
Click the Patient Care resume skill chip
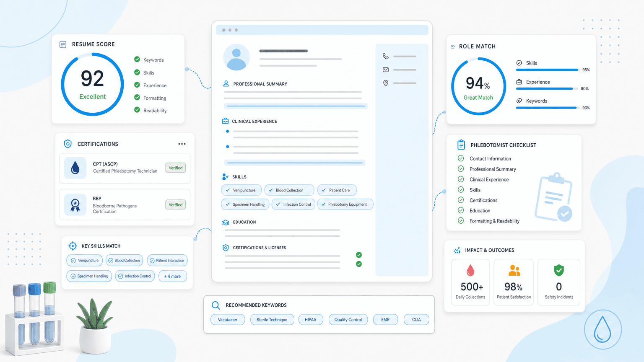(337, 190)
